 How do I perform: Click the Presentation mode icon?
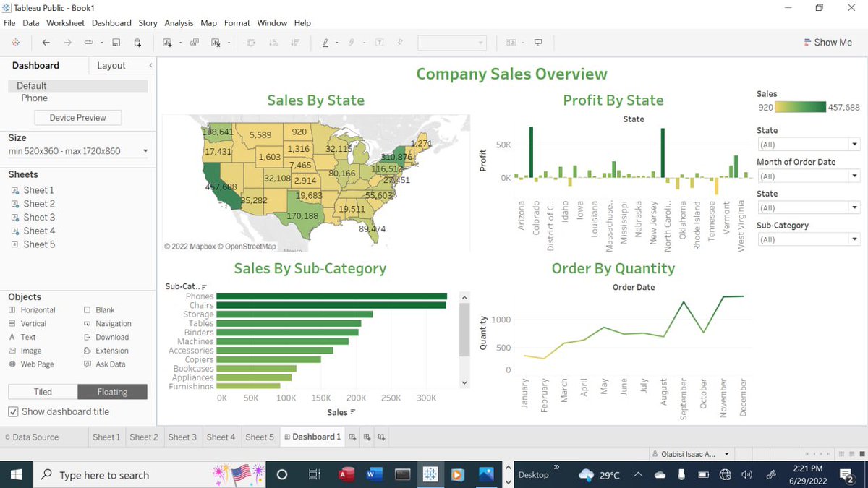coord(538,43)
